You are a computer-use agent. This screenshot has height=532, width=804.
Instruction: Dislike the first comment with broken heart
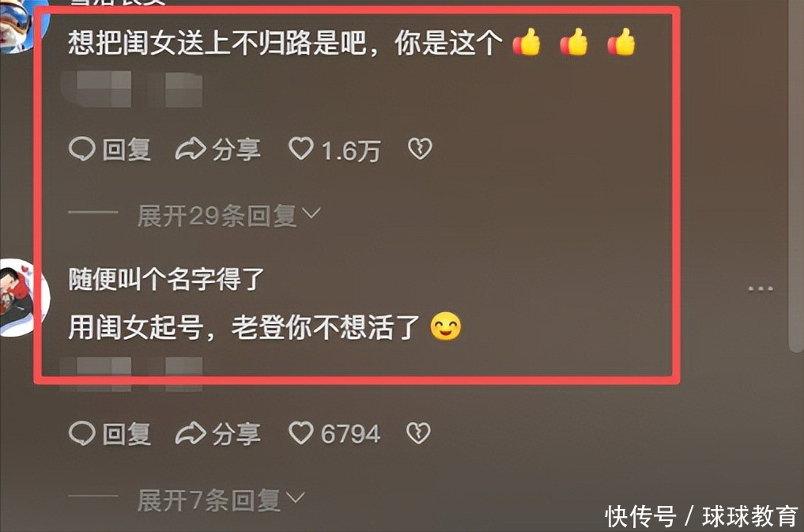pos(420,149)
